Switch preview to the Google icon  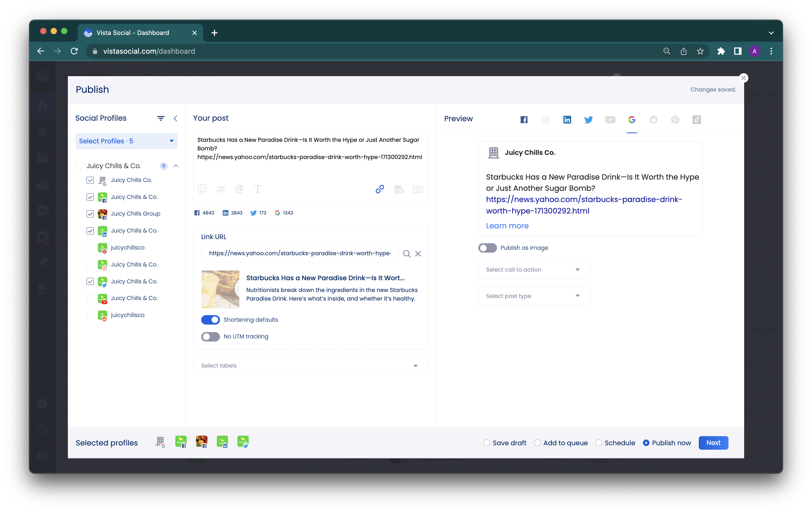[632, 120]
